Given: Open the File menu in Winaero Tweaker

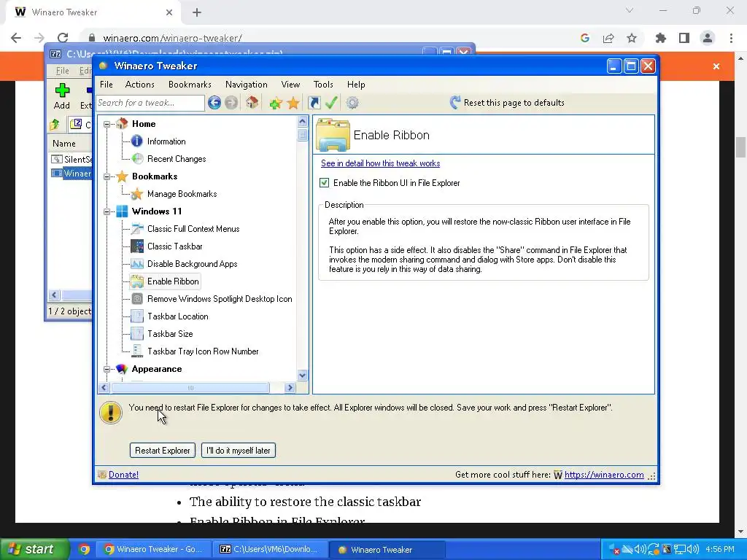Looking at the screenshot, I should coord(107,85).
